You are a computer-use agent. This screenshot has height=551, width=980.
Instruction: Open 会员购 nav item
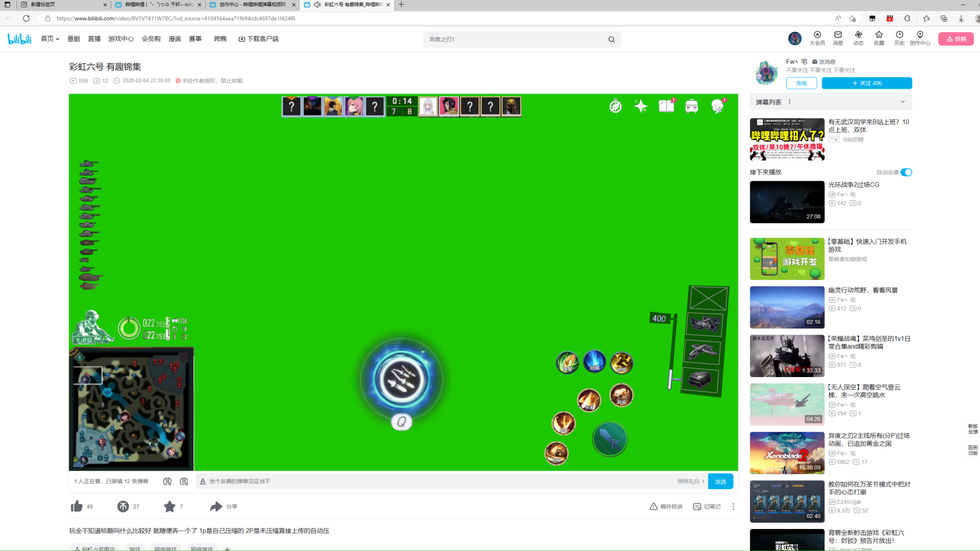point(151,39)
